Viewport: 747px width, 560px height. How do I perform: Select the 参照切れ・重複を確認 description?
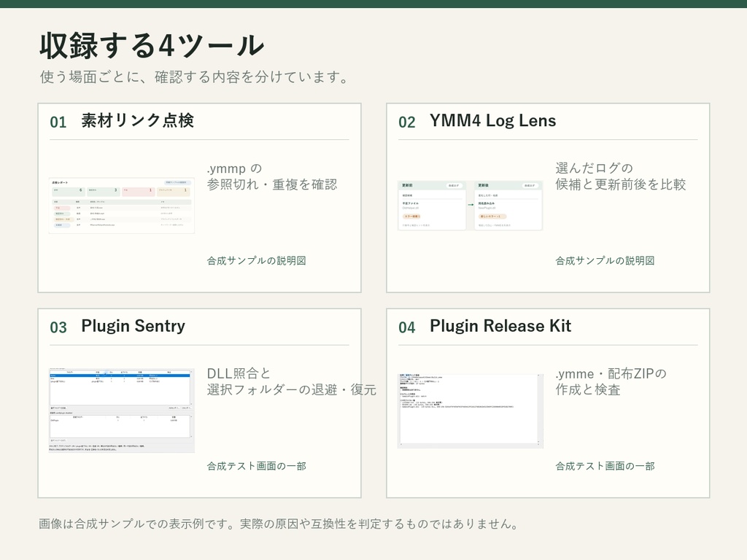(x=271, y=184)
